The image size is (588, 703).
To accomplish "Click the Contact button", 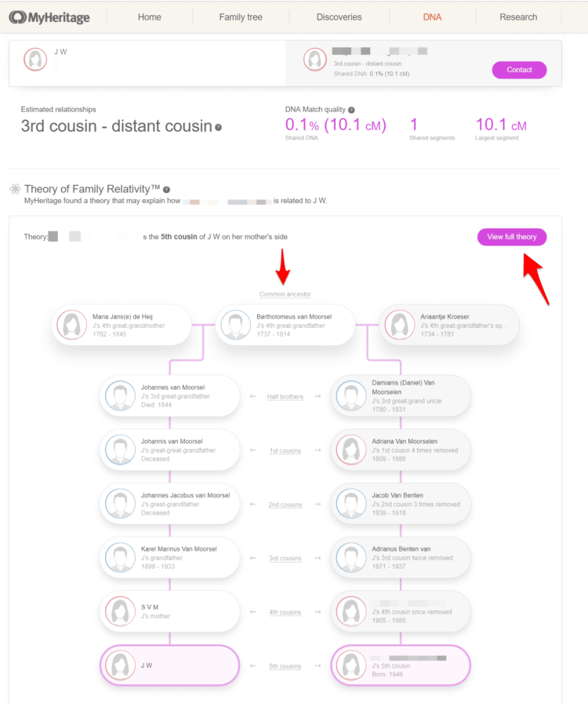I will [519, 70].
